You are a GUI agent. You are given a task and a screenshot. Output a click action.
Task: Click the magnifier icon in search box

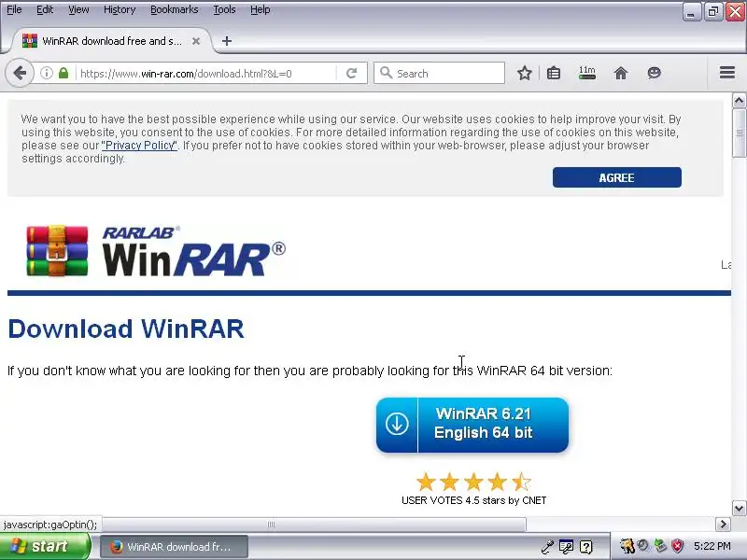386,73
